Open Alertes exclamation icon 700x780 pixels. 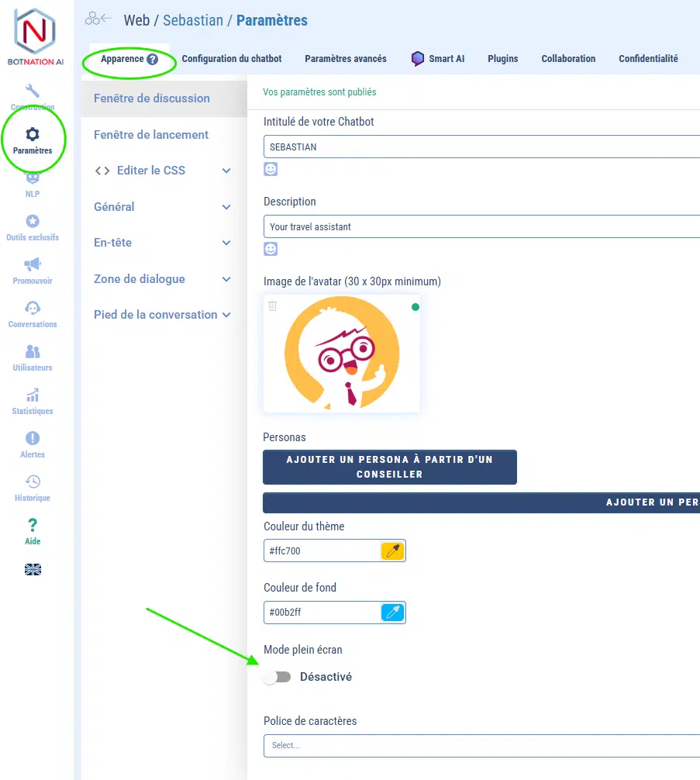pos(33,439)
